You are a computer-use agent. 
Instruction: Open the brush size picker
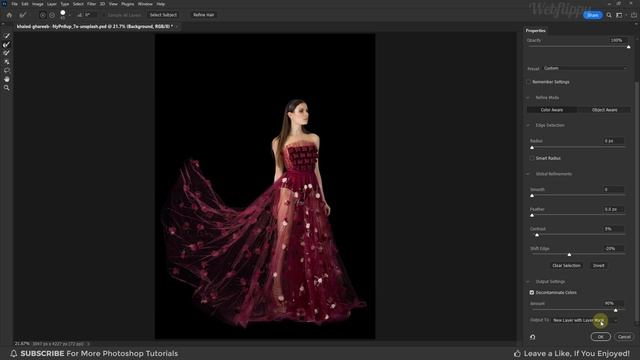(63, 14)
